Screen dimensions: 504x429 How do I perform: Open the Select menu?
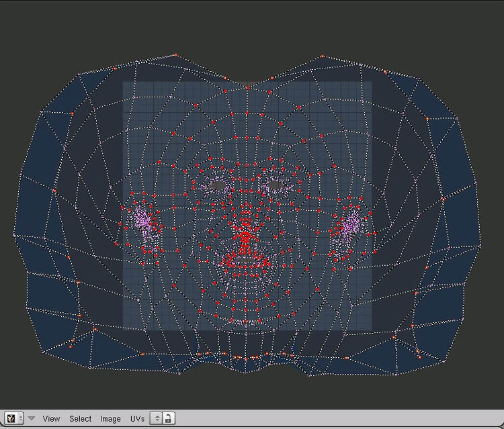tap(80, 418)
